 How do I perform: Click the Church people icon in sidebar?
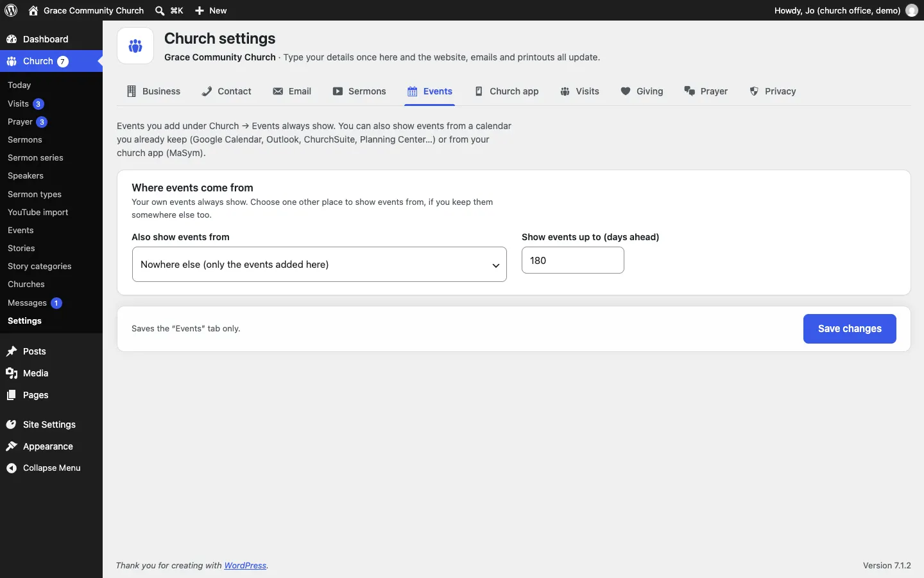(x=12, y=62)
